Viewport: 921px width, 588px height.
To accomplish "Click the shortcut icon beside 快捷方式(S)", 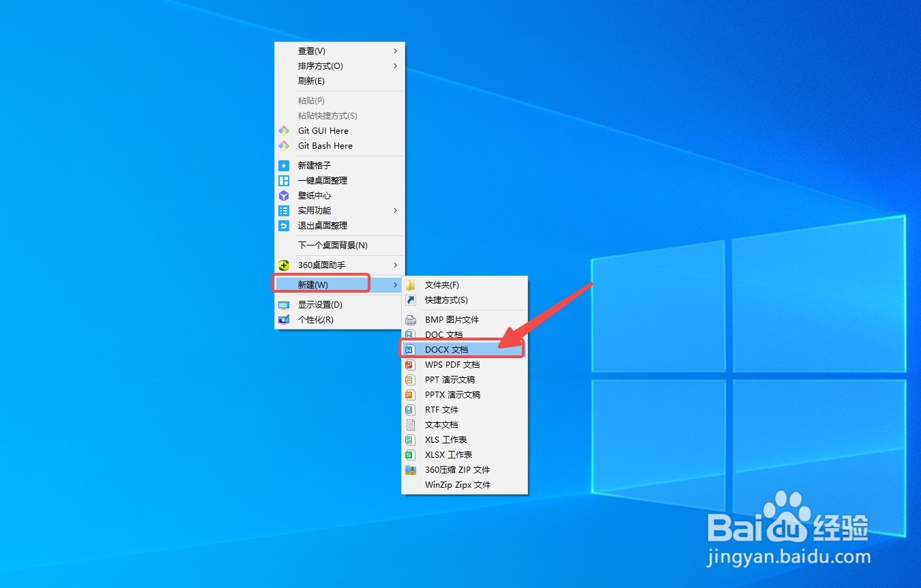I will point(410,300).
